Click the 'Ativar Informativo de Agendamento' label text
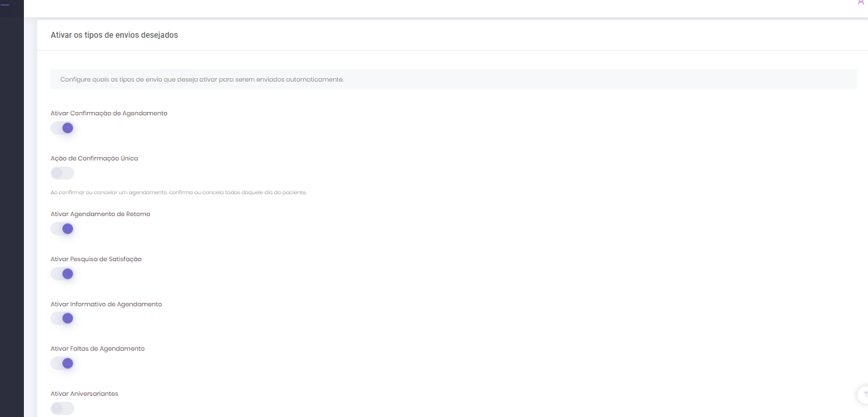Viewport: 868px width, 417px height. click(x=106, y=304)
